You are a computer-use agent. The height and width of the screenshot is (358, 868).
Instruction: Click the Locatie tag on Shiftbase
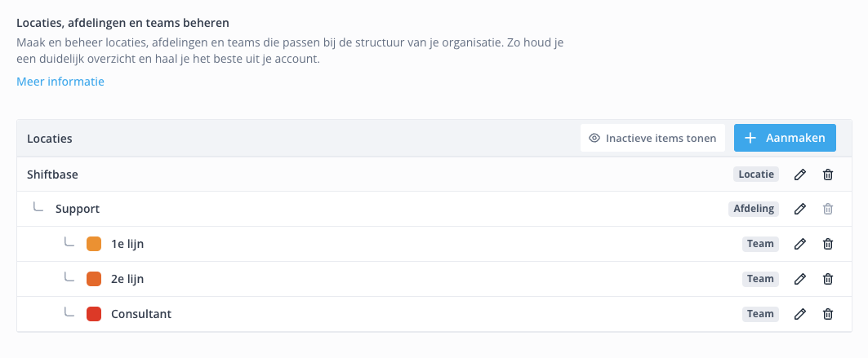click(756, 175)
